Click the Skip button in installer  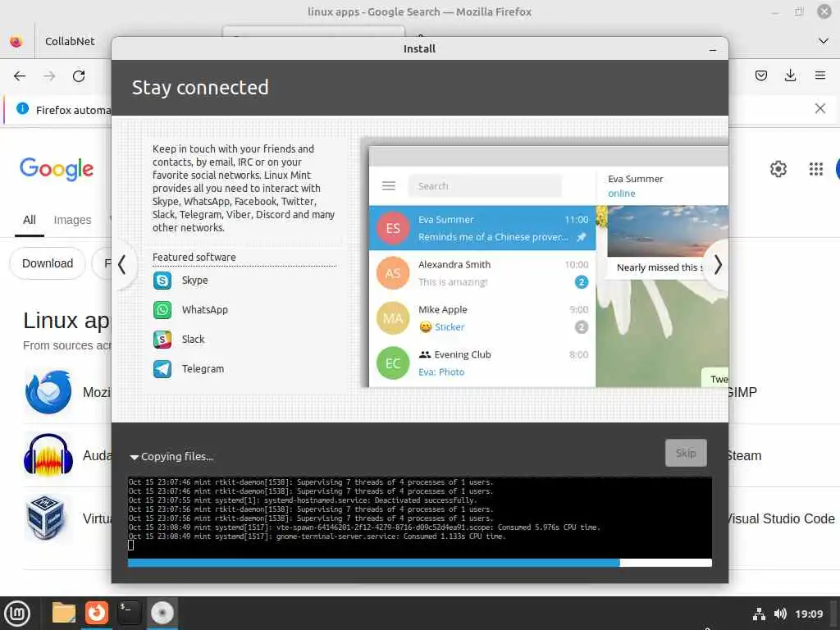[686, 453]
